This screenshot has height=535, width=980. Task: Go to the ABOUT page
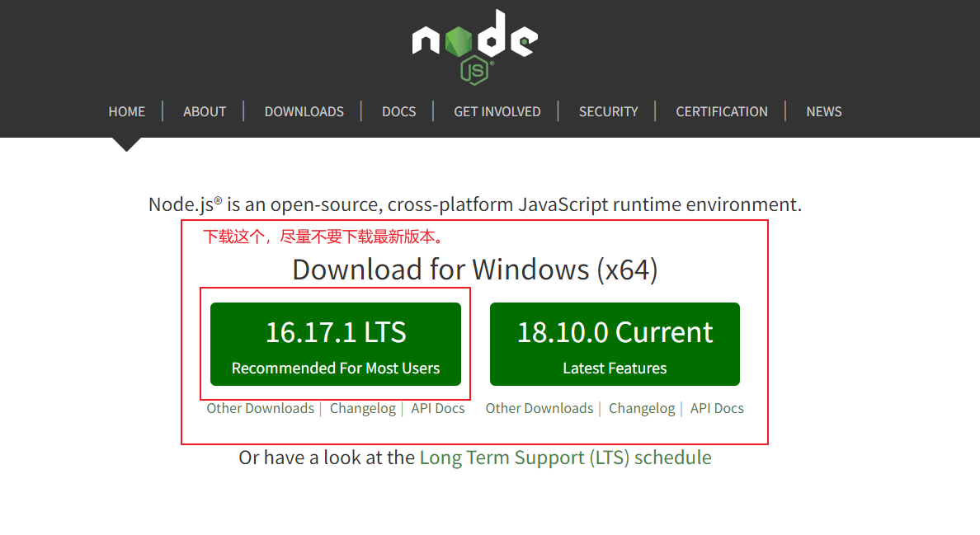tap(205, 112)
